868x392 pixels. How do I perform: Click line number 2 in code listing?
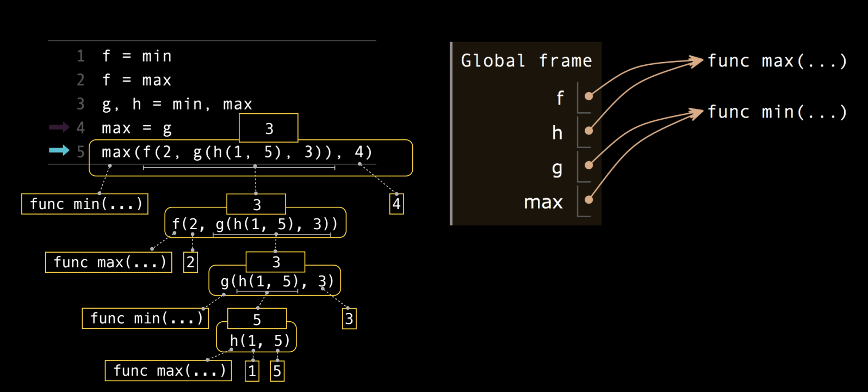coord(80,80)
